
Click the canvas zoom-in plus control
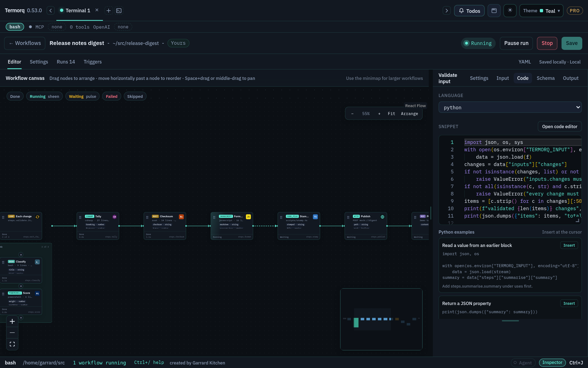click(x=12, y=321)
